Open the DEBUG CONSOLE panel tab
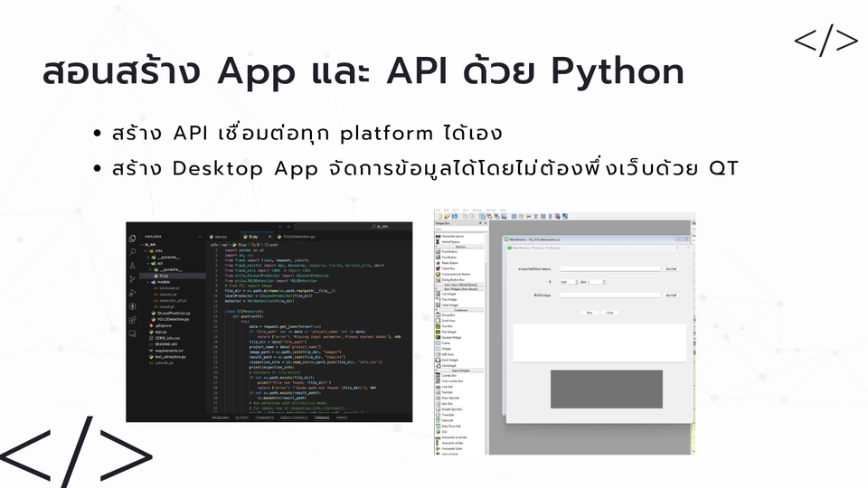Screen dimensions: 868x488 click(294, 418)
